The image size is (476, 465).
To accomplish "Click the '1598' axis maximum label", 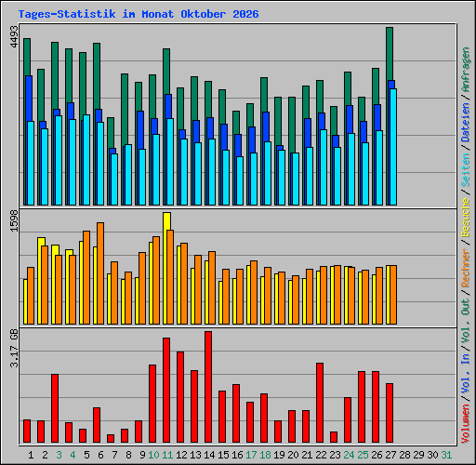I will tap(15, 220).
